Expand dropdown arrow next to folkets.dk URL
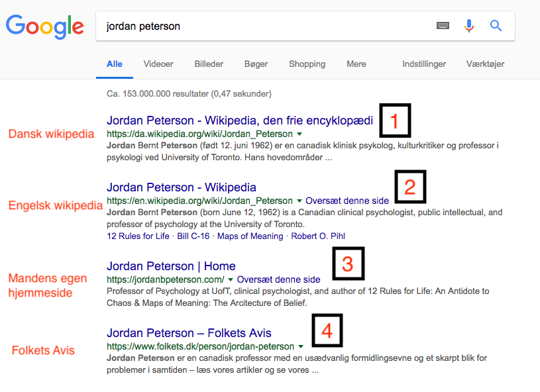540x392 pixels. click(301, 346)
